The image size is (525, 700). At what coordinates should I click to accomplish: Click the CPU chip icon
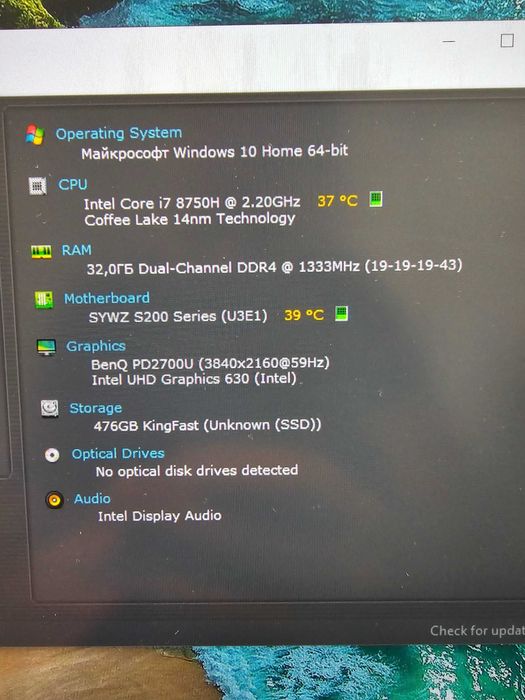[38, 186]
